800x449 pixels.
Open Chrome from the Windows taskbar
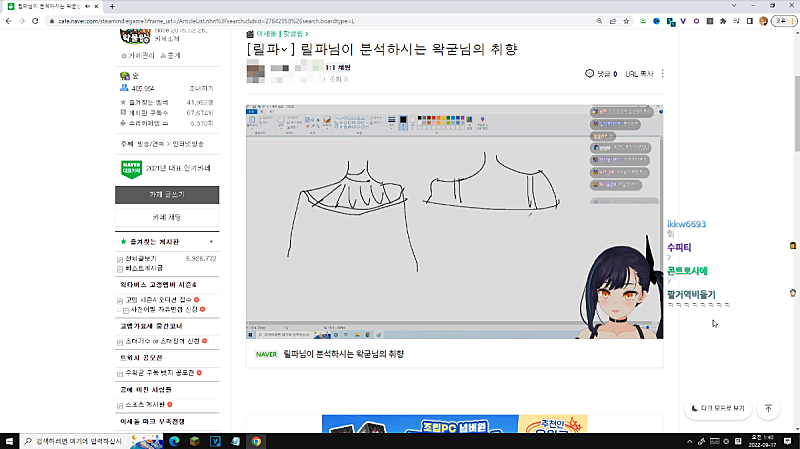[256, 440]
